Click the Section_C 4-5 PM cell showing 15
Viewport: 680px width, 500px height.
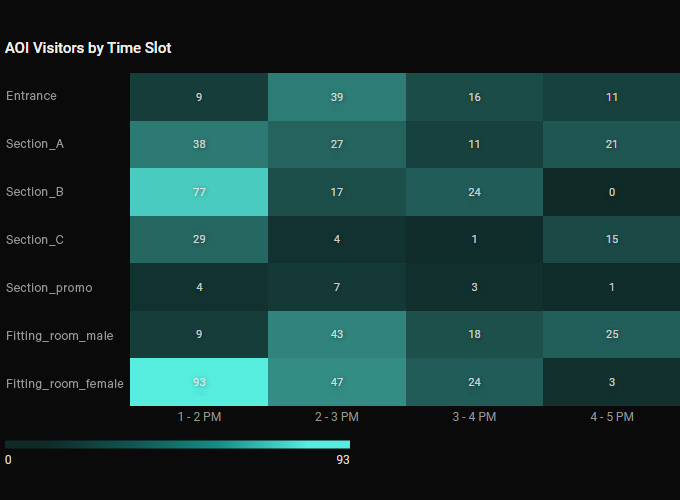click(x=611, y=239)
